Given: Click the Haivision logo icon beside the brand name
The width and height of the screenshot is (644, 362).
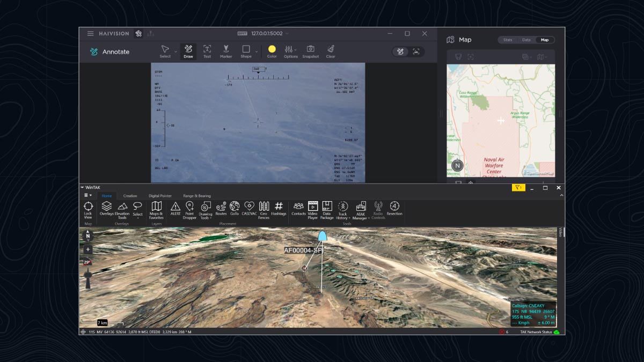Looking at the screenshot, I should point(138,33).
